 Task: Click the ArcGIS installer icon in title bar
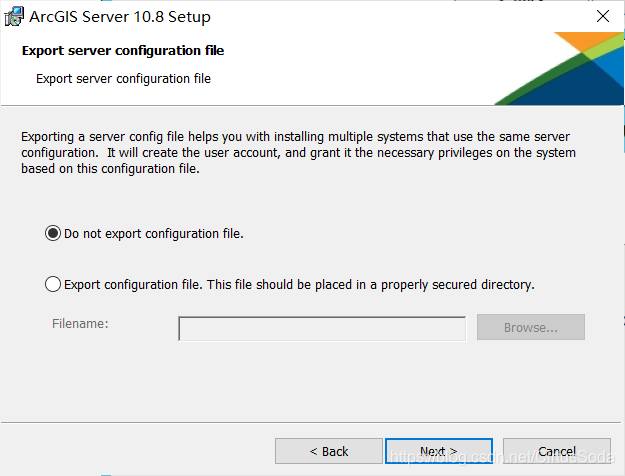[14, 17]
